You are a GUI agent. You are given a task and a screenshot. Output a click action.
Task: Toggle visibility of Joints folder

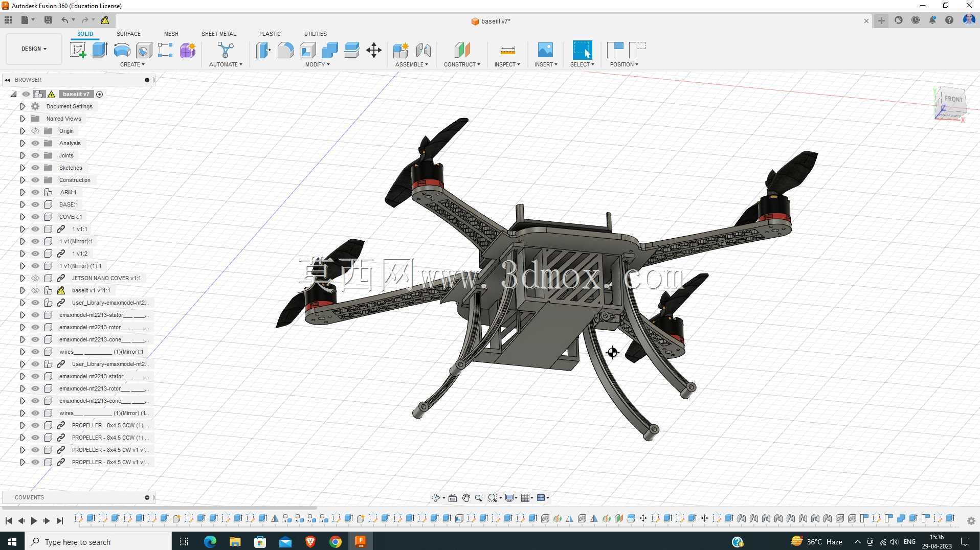35,155
